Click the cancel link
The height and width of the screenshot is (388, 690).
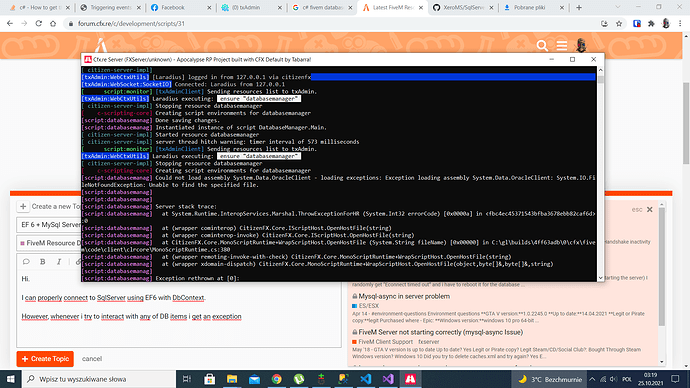pyautogui.click(x=92, y=359)
